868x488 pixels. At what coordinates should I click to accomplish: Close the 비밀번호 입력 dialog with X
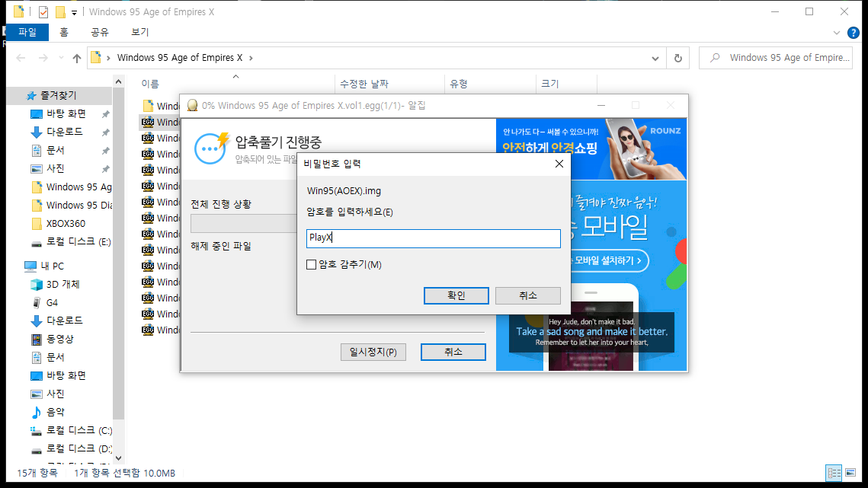559,164
